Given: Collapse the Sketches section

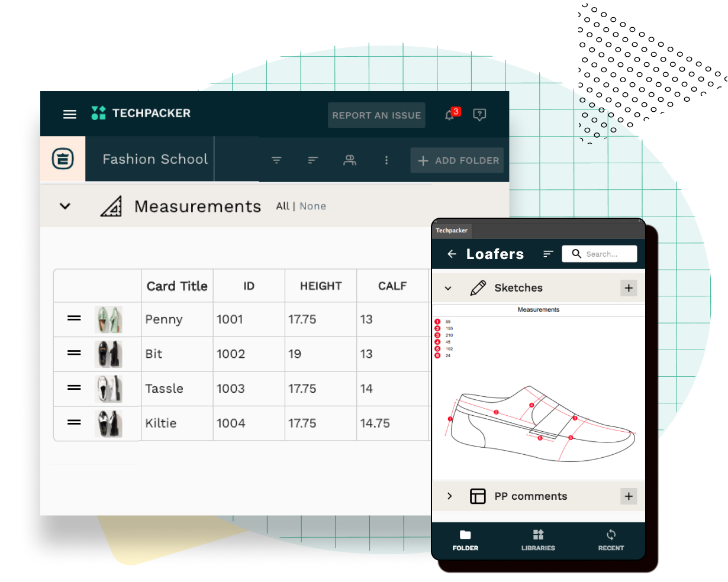Looking at the screenshot, I should [448, 287].
